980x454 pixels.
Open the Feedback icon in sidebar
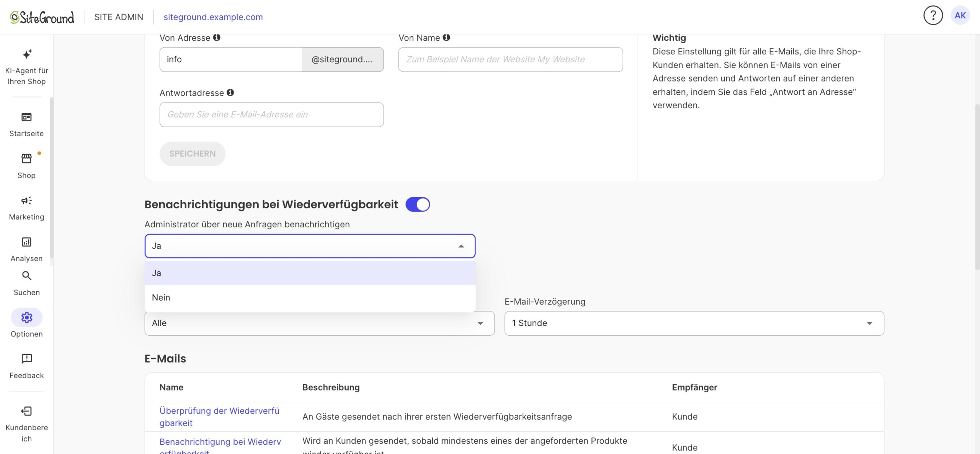click(26, 359)
